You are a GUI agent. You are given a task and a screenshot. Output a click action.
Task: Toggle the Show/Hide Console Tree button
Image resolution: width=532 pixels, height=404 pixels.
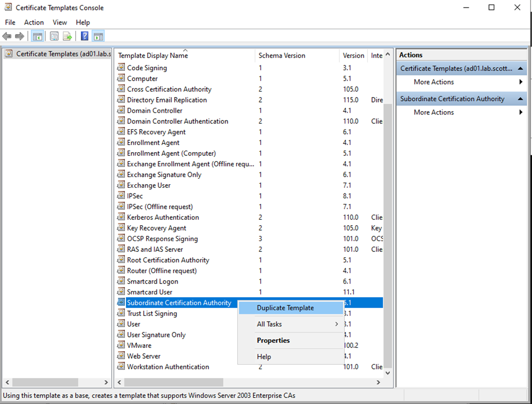38,37
